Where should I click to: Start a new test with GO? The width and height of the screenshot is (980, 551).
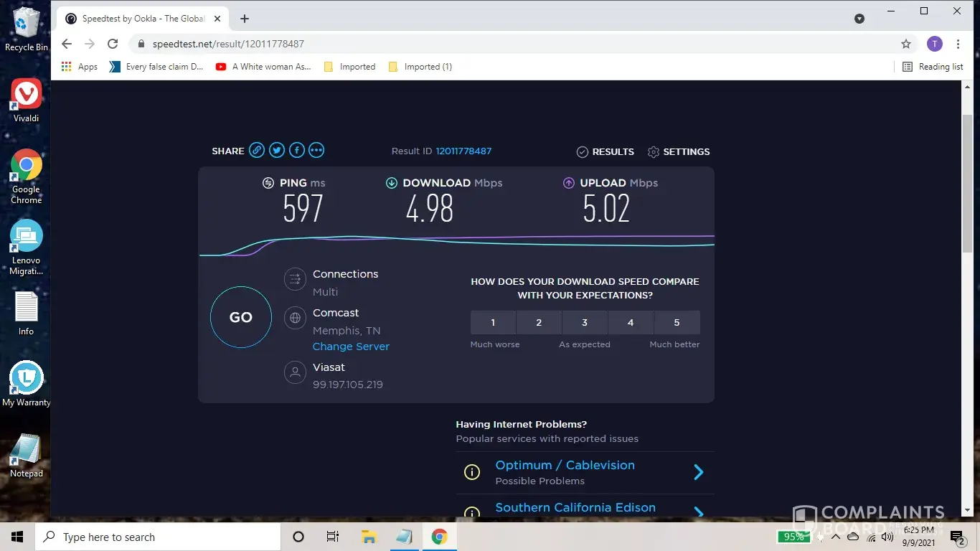coord(241,317)
